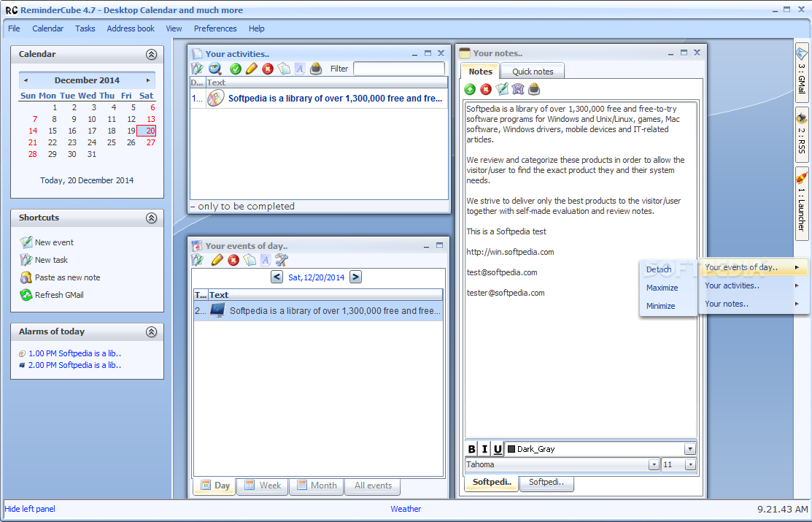Collapse the Calendar panel
The image size is (812, 522).
[151, 55]
